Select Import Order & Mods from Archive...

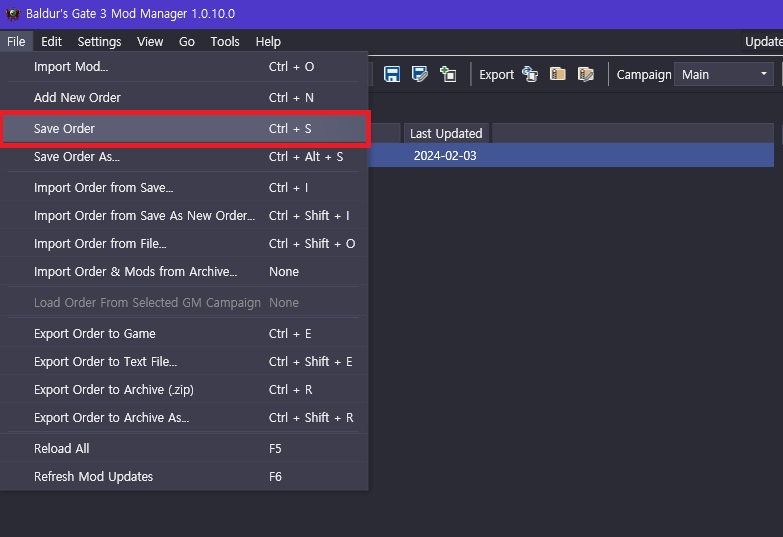pos(184,271)
